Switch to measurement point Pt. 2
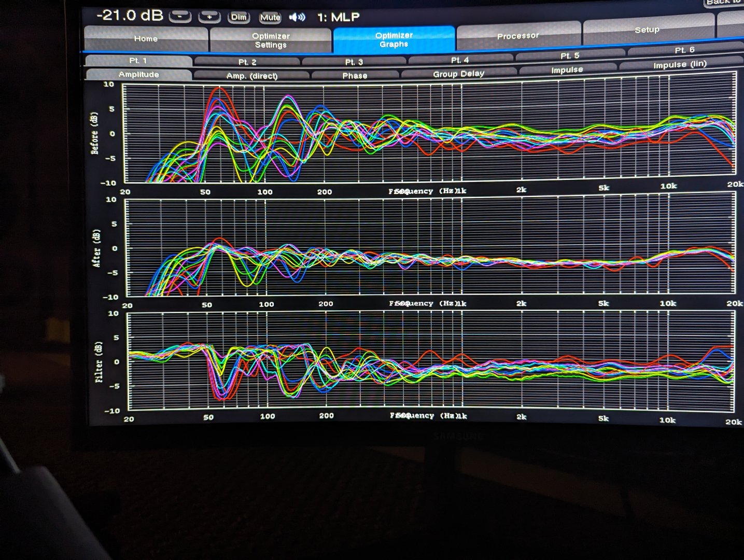 [247, 62]
